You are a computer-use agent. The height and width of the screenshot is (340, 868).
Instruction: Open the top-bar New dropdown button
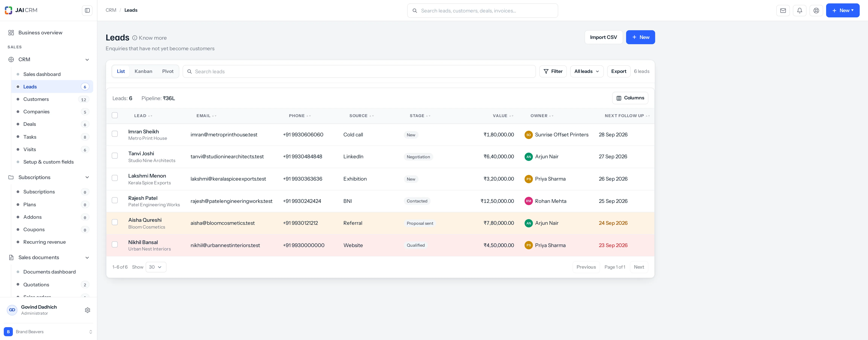(842, 10)
